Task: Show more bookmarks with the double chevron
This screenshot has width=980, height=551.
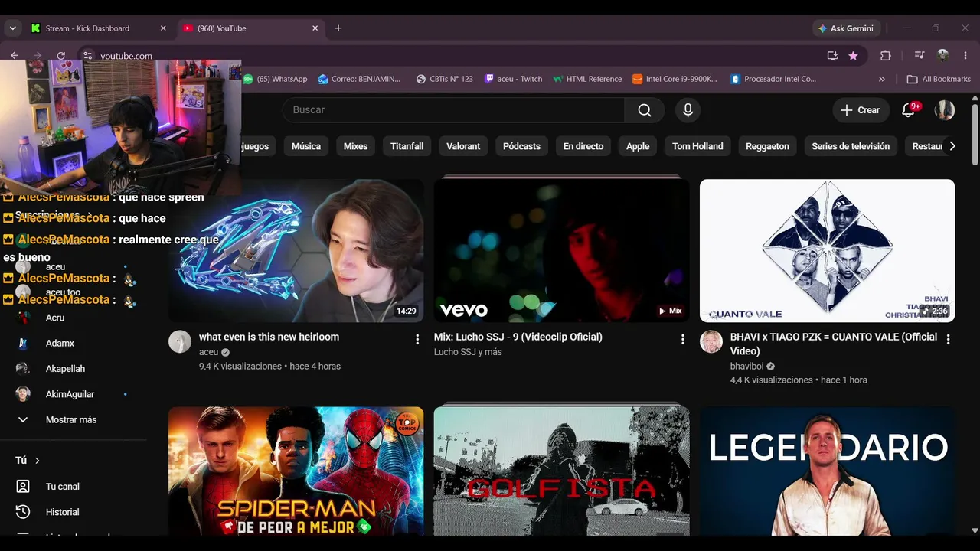Action: click(882, 79)
